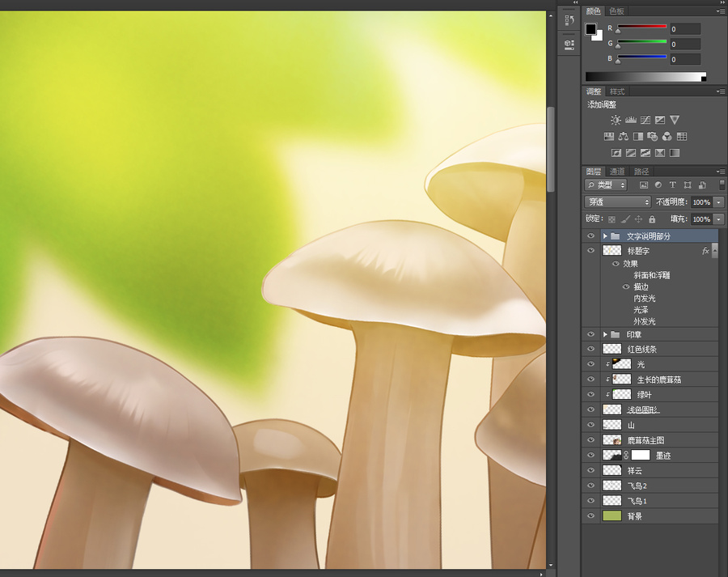Add an Invert adjustment
This screenshot has width=728, height=577.
[616, 153]
